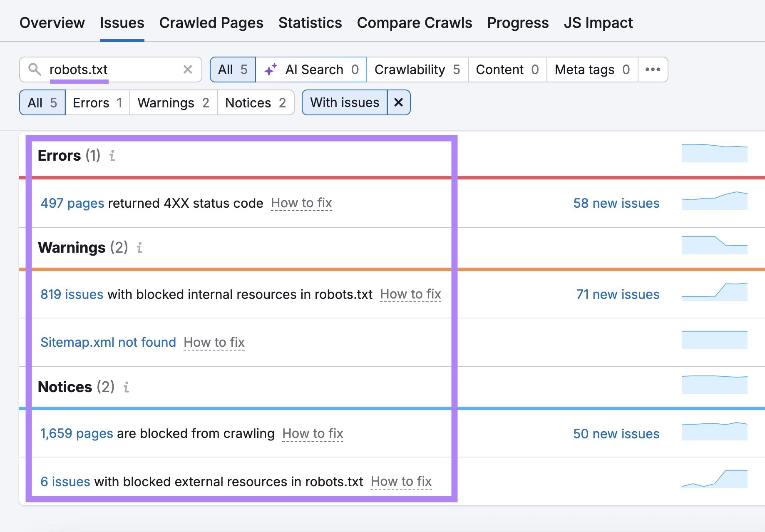Click the info icon next to Warnings
This screenshot has height=532, width=765.
coord(140,248)
